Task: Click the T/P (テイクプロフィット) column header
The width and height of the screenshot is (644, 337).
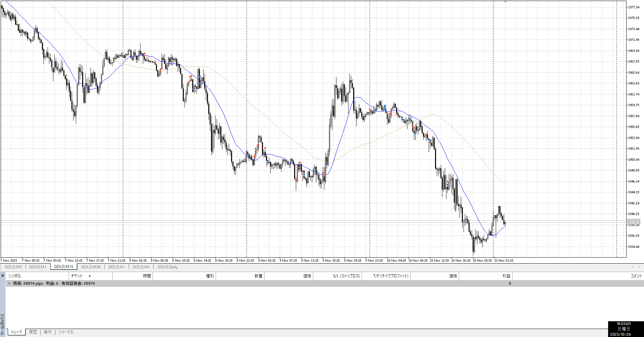Action: click(391, 276)
